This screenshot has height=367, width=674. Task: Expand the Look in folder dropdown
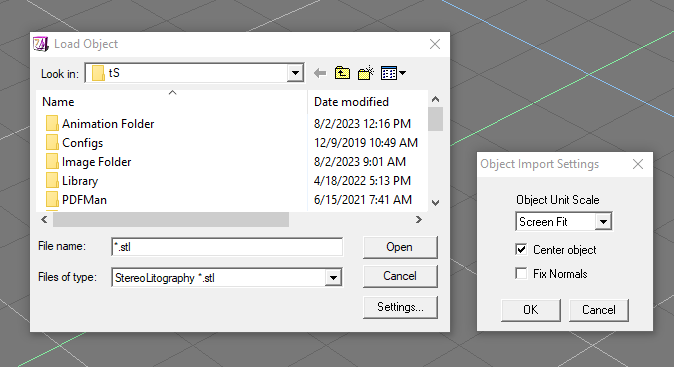tap(295, 73)
